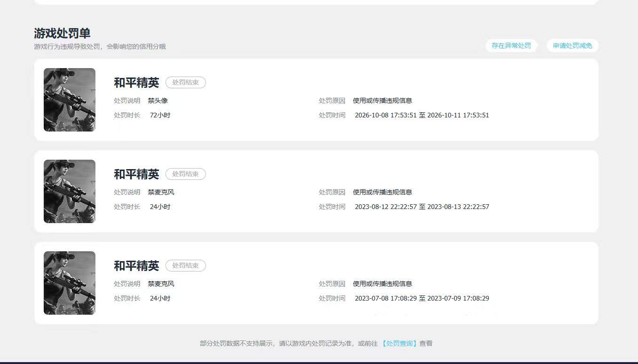Click the 申请处罚减免 button

tap(572, 46)
